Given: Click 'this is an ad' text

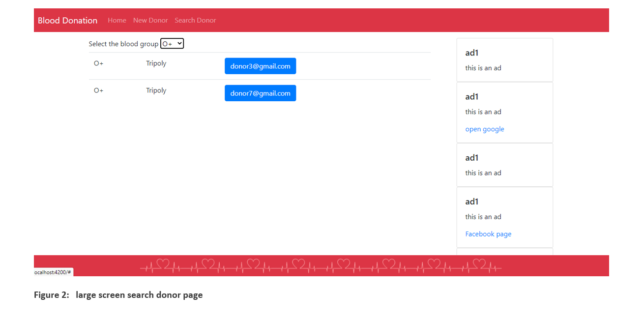Looking at the screenshot, I should coord(483,68).
